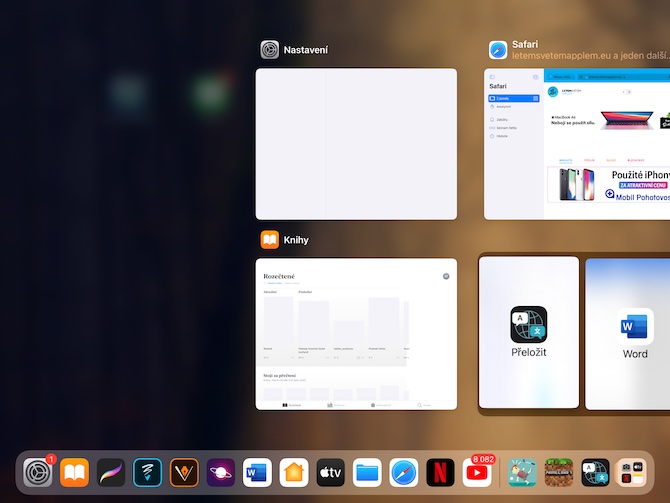Tap the tab overview icon in Safari's sidebar header
The width and height of the screenshot is (670, 503).
(535, 77)
